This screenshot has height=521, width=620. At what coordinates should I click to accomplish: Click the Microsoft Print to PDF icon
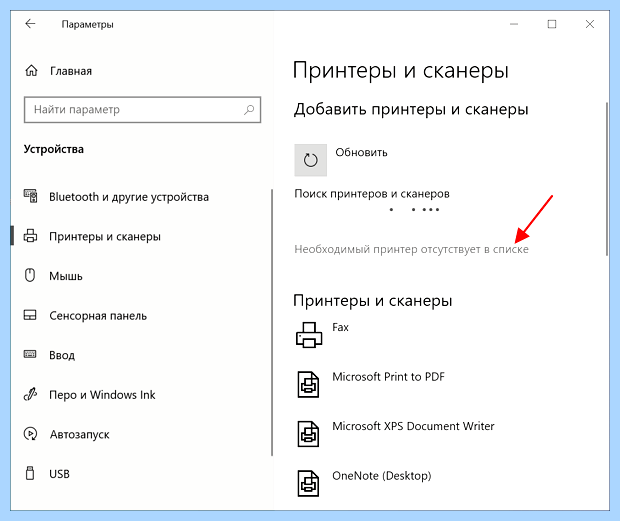coord(308,384)
